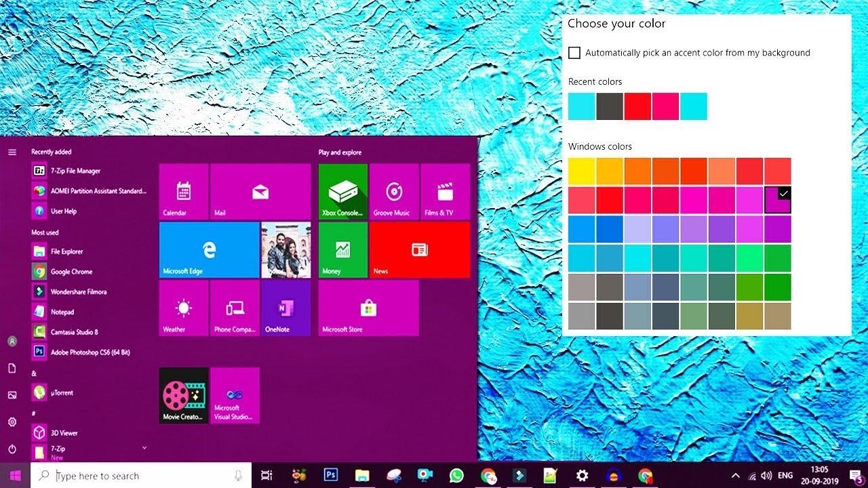Viewport: 868px width, 488px height.
Task: Open WhatsApp from the taskbar
Action: 456,476
